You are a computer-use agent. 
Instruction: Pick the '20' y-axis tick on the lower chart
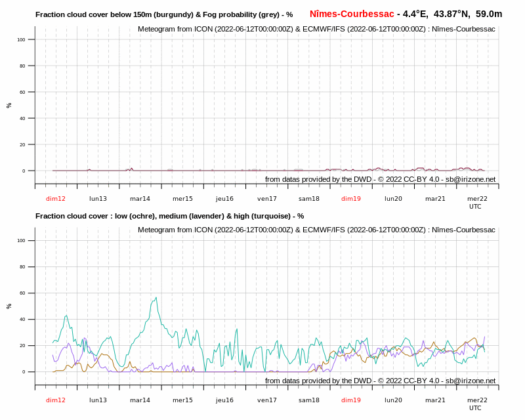click(22, 346)
